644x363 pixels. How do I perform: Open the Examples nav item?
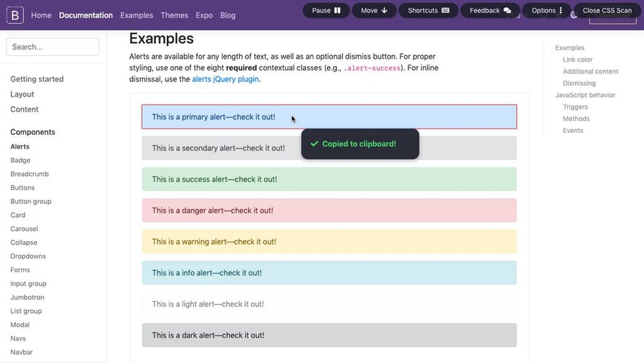[137, 15]
